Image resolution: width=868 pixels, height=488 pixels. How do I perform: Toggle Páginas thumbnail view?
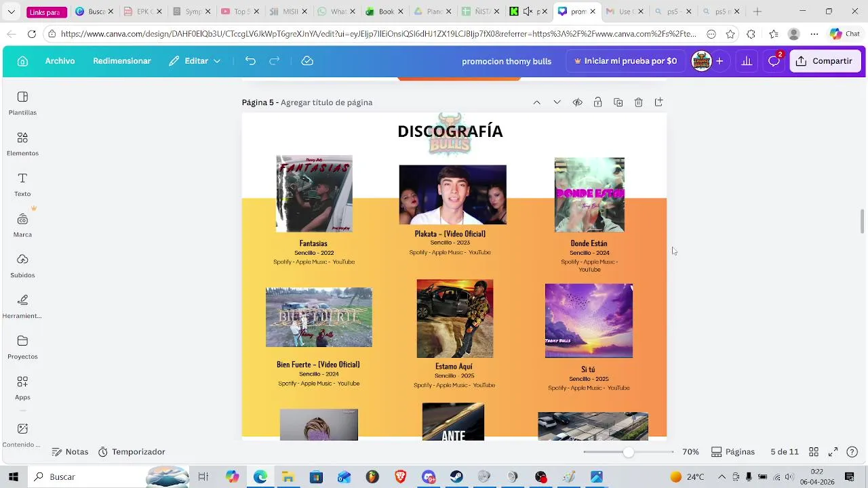[x=733, y=452]
